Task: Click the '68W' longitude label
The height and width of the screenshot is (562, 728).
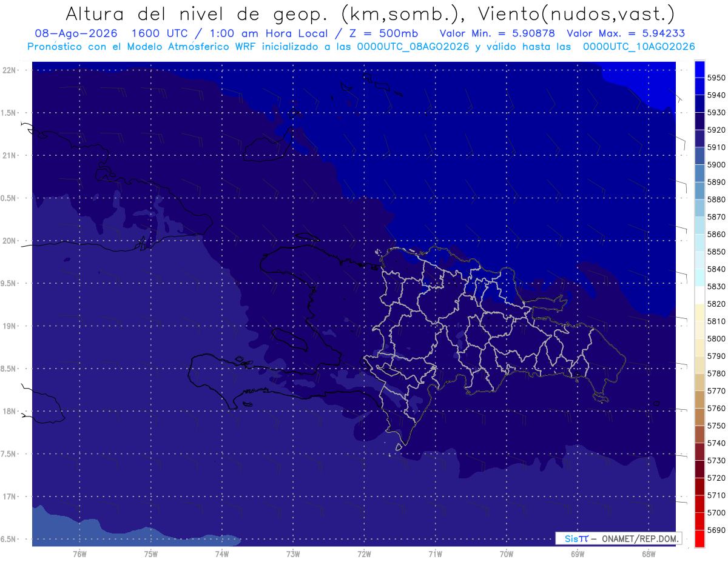Action: tap(649, 554)
